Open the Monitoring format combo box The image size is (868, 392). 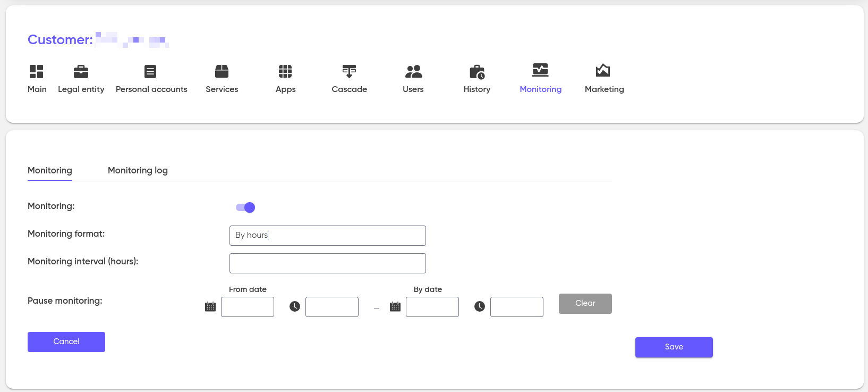click(328, 236)
